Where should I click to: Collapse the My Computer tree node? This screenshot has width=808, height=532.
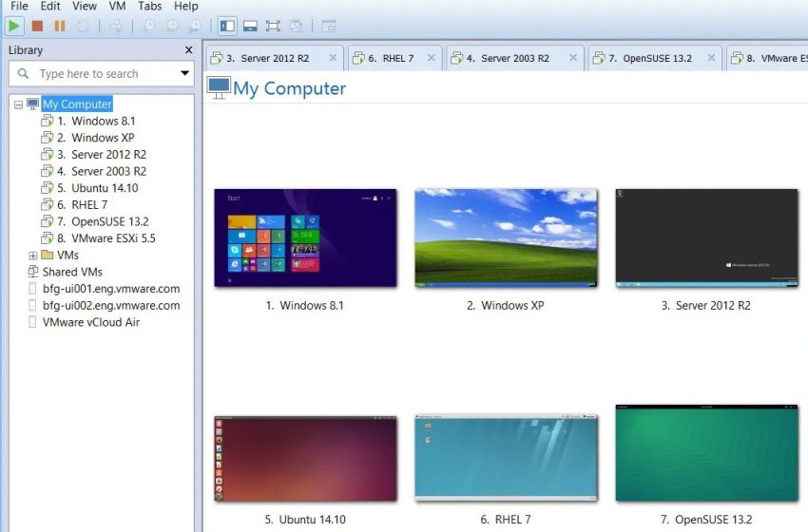[x=19, y=104]
